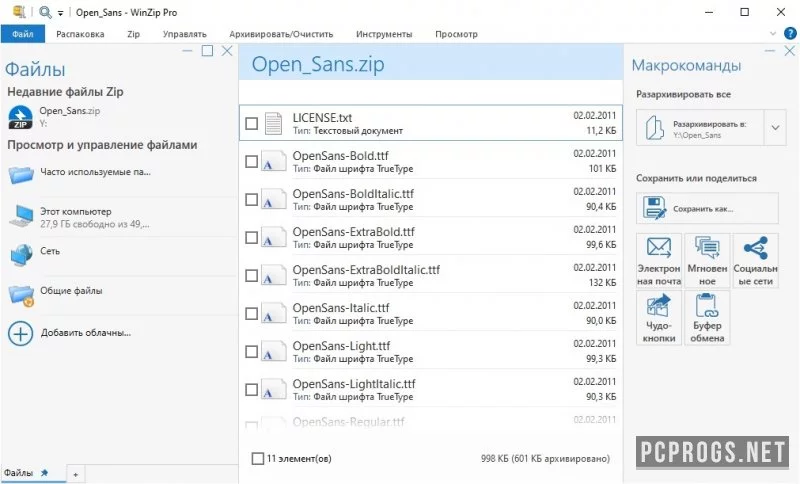
Task: Open recent Open_Sans.zip zip icon
Action: tap(20, 117)
